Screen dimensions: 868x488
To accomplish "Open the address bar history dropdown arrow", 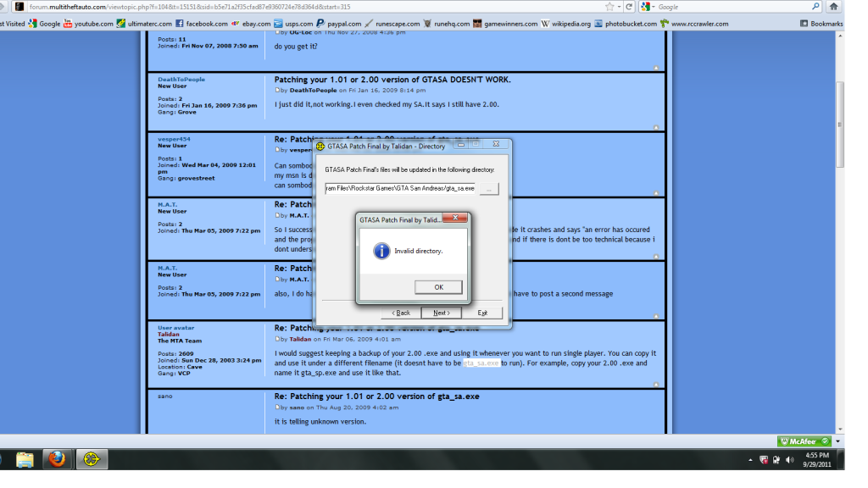I will [x=619, y=7].
